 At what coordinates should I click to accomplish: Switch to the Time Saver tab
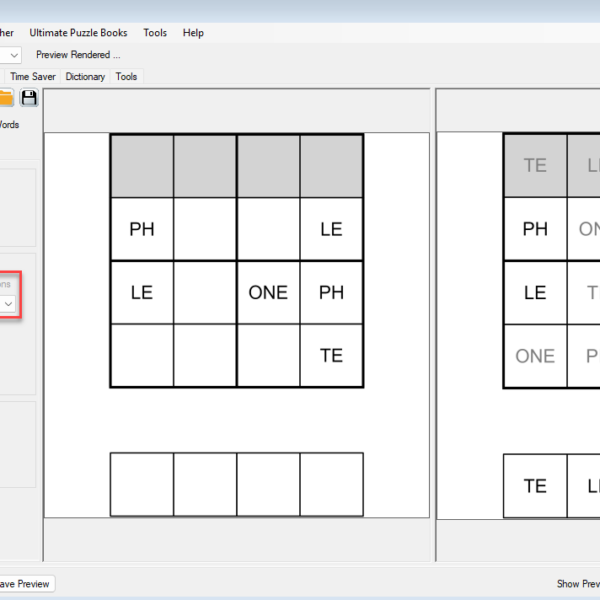[33, 76]
